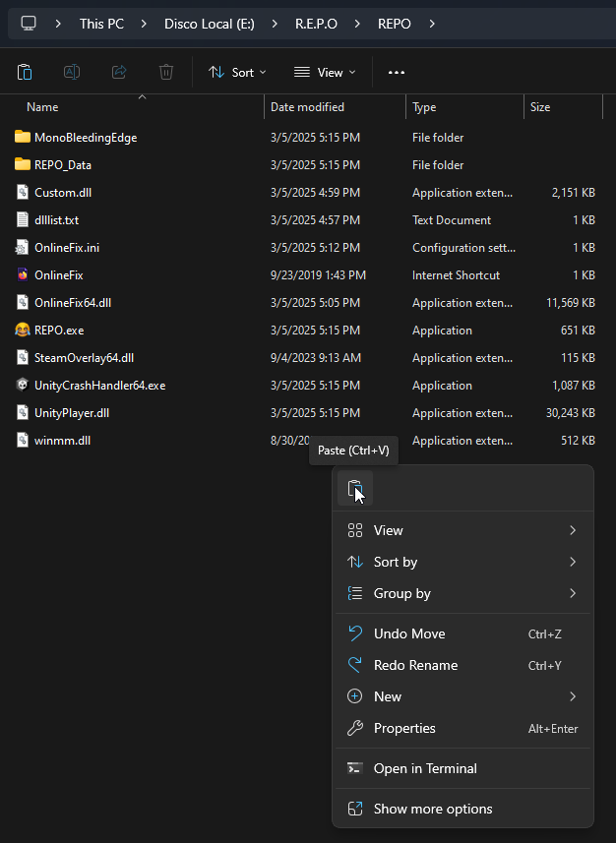
Task: Click the Share icon in the toolbar
Action: click(x=118, y=71)
